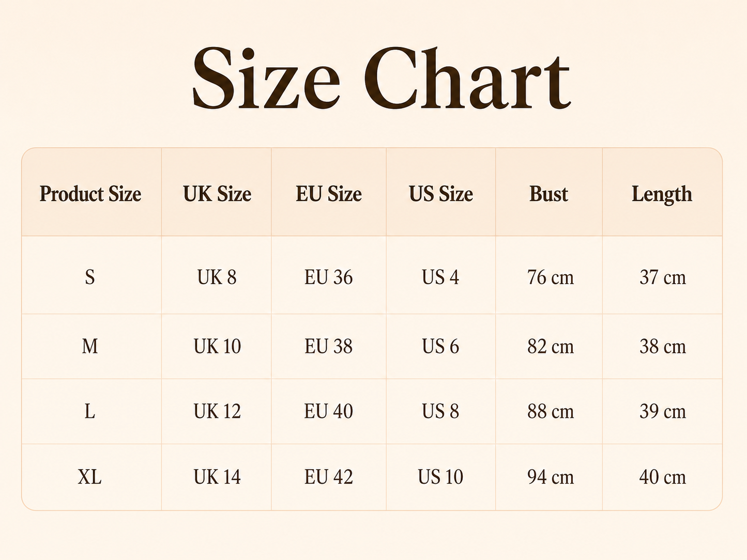Click the US Size header cell
The image size is (747, 560).
pyautogui.click(x=441, y=194)
